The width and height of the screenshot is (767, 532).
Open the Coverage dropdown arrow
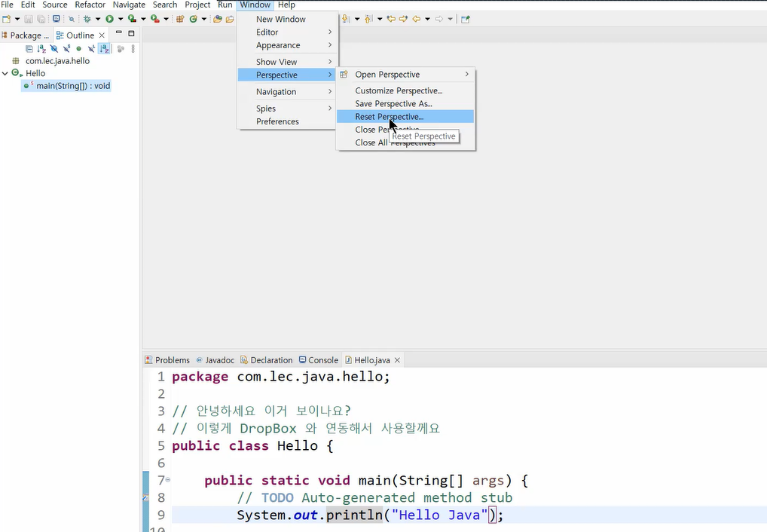tap(143, 19)
